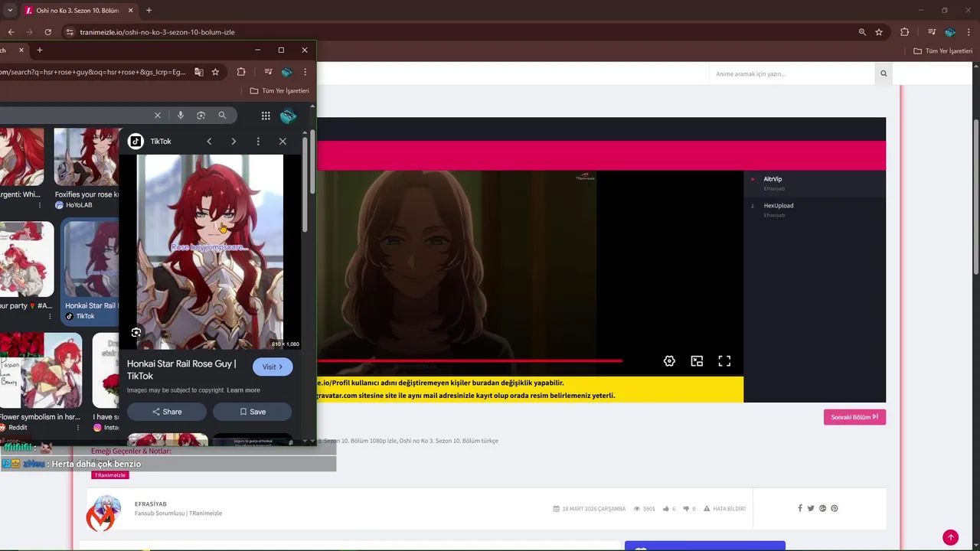The width and height of the screenshot is (980, 551).
Task: Close the Oshi no Ko tab
Action: [x=131, y=11]
